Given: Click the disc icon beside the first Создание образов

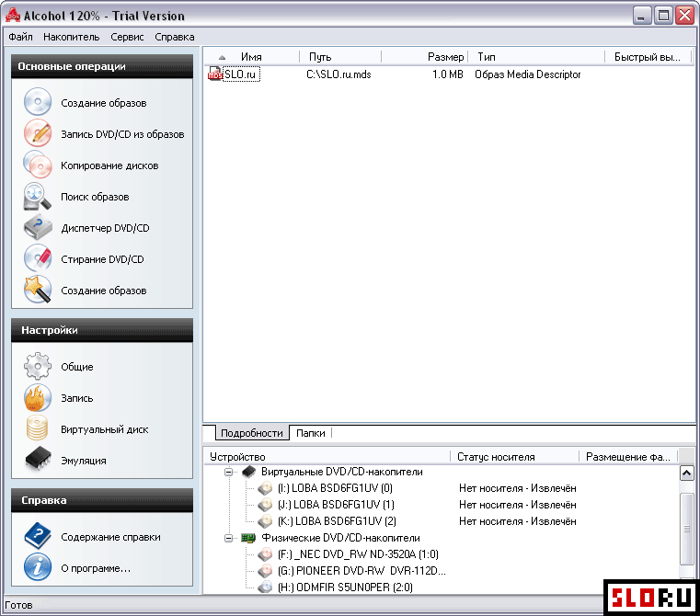Looking at the screenshot, I should (38, 102).
